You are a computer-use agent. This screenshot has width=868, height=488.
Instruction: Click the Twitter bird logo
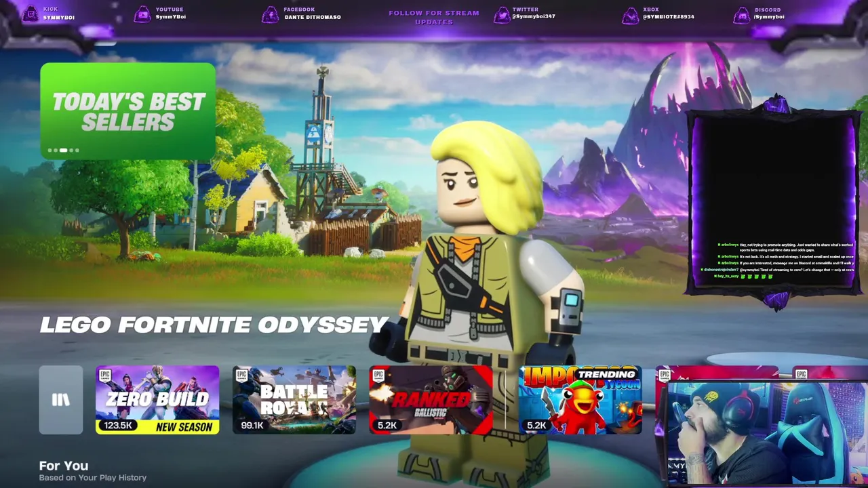502,14
